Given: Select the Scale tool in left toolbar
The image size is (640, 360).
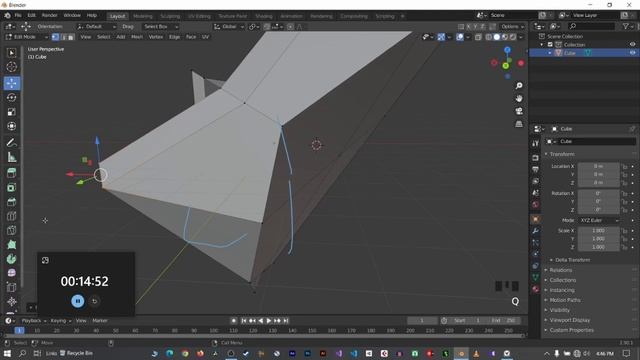Looking at the screenshot, I should pyautogui.click(x=11, y=112).
